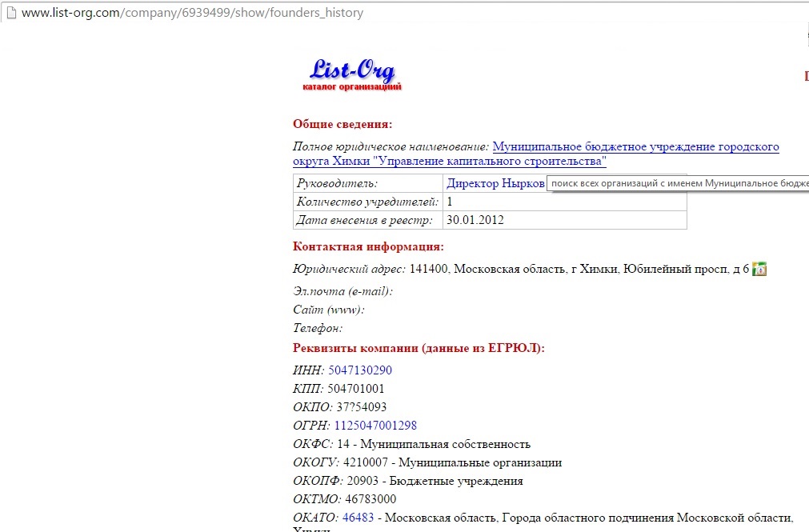809x532 pixels.
Task: Click the ОКОГУ 4210007 line
Action: (x=427, y=462)
